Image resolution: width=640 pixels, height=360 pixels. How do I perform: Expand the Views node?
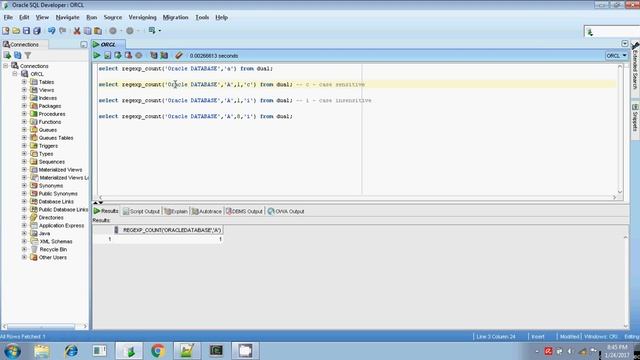click(24, 90)
